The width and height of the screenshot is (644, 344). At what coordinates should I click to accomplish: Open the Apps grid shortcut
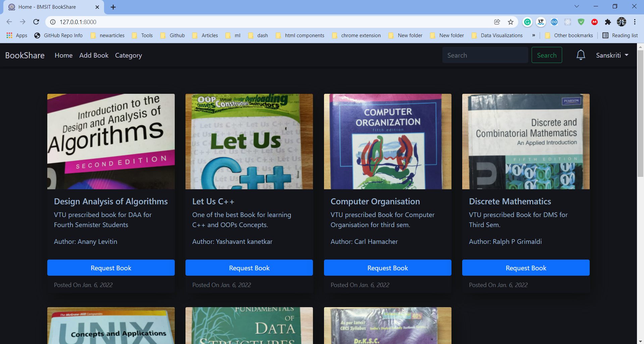[x=17, y=36]
